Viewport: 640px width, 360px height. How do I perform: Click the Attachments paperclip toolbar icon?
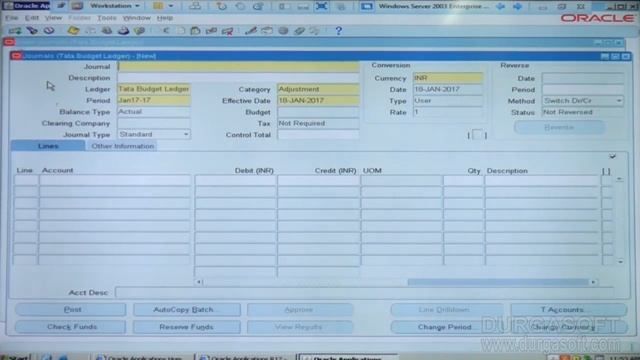(300, 31)
